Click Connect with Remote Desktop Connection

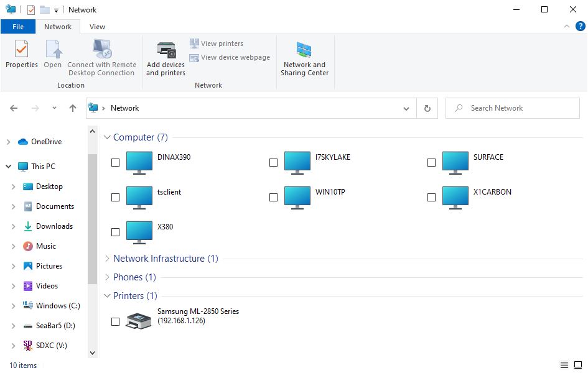pyautogui.click(x=101, y=57)
